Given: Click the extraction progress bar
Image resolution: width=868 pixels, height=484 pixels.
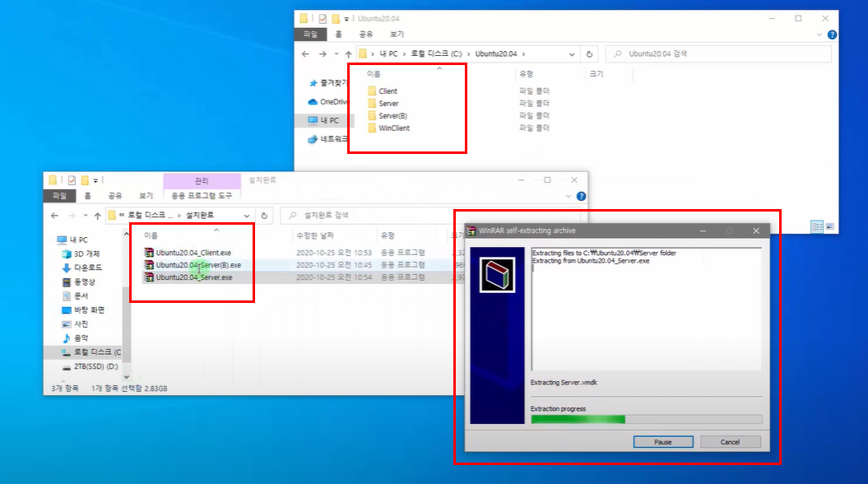Looking at the screenshot, I should pyautogui.click(x=646, y=419).
